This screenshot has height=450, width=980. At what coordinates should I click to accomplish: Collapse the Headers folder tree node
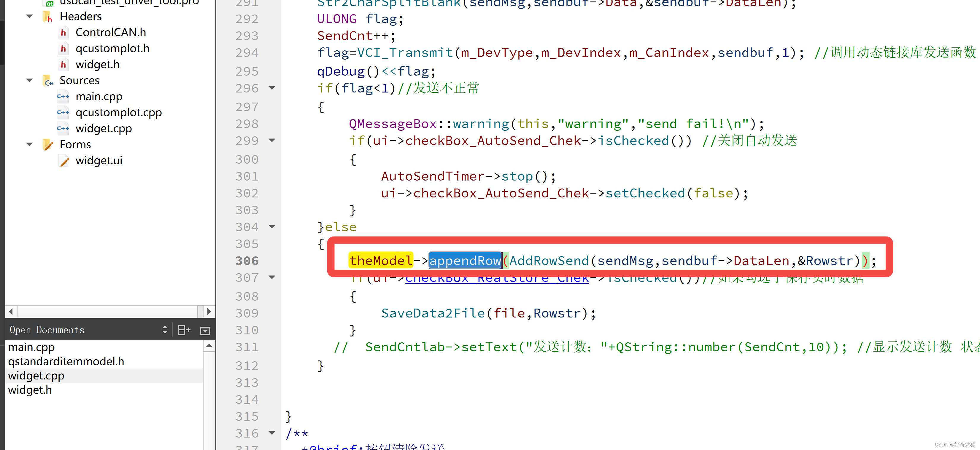pos(29,17)
